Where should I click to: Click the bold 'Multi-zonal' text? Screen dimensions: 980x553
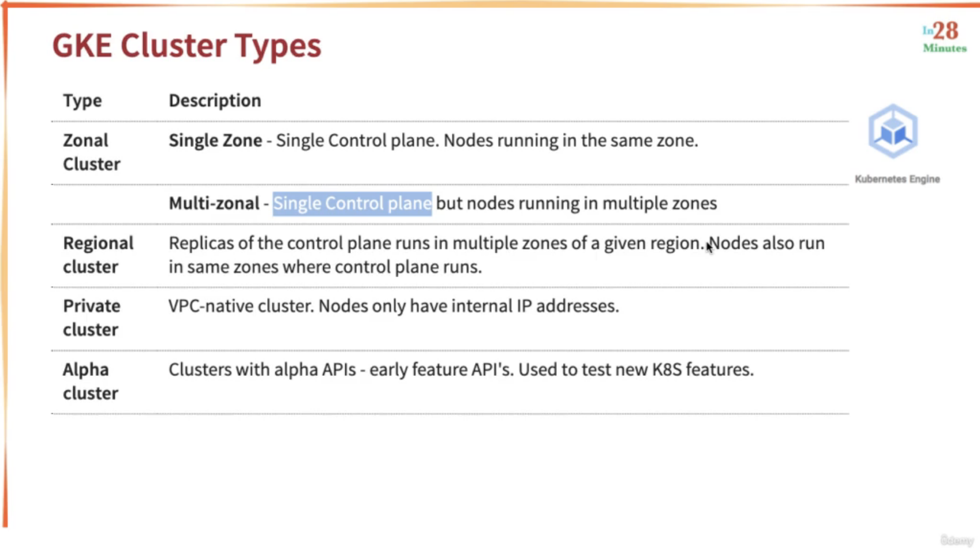[x=214, y=203]
